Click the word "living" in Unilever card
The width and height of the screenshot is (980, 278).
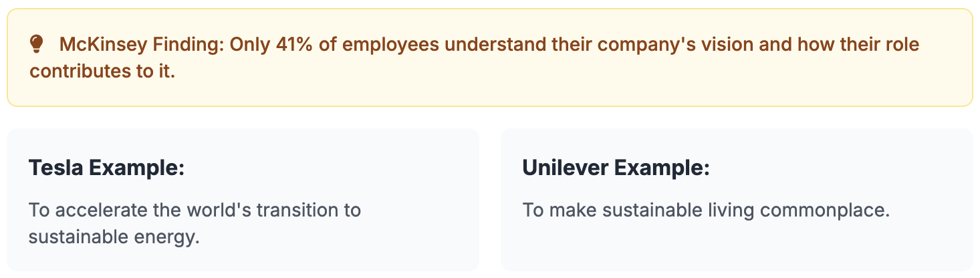coord(741,211)
